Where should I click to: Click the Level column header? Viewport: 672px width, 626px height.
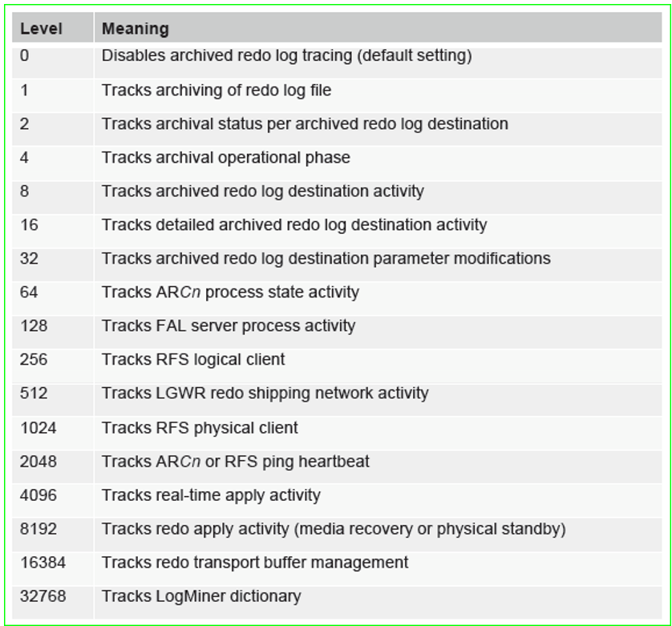(x=53, y=27)
